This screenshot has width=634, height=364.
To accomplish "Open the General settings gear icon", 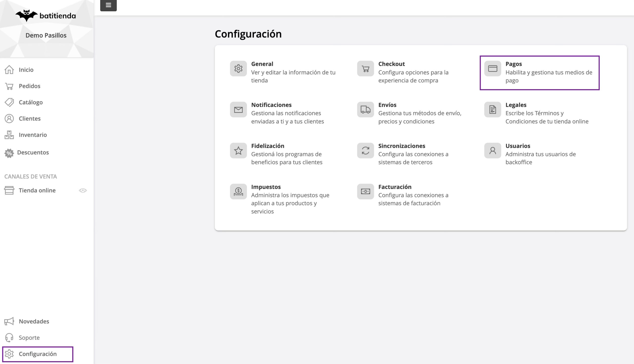I will click(x=238, y=69).
